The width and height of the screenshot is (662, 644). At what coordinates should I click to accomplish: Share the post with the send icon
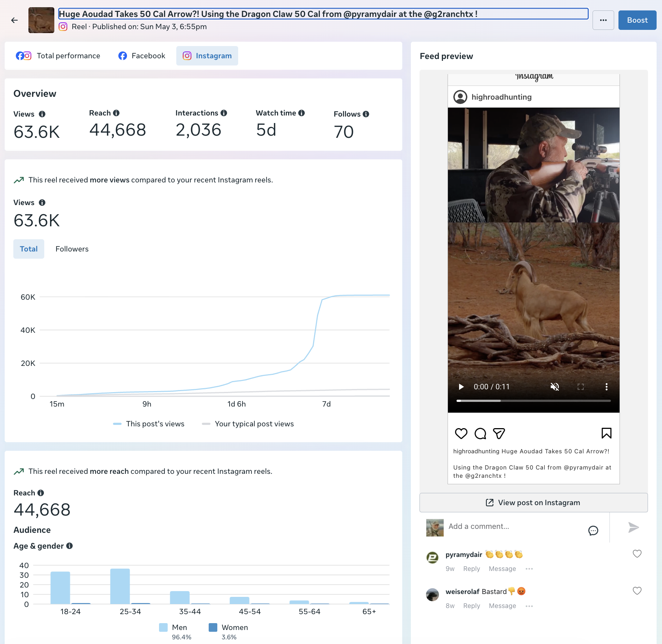(x=499, y=434)
